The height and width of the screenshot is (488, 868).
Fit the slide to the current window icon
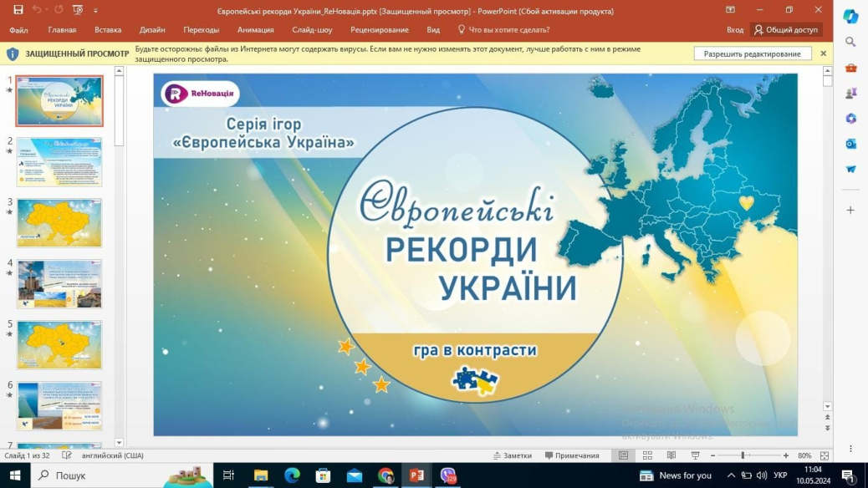click(x=825, y=455)
